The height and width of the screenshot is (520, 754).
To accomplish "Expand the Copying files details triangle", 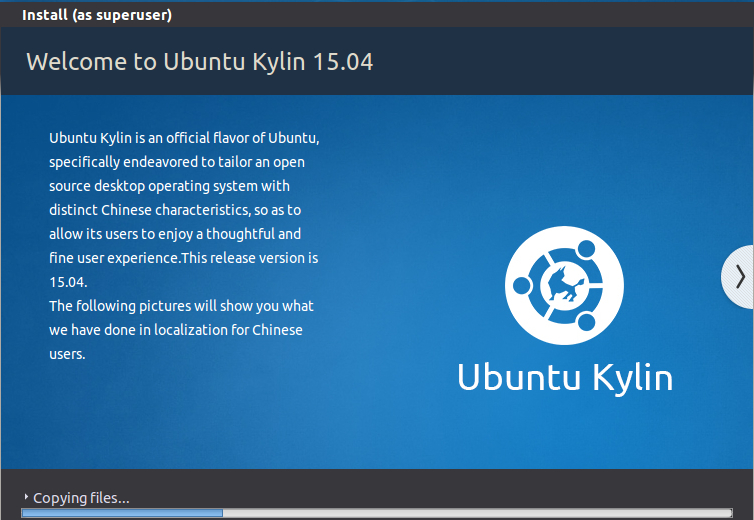I will point(26,496).
